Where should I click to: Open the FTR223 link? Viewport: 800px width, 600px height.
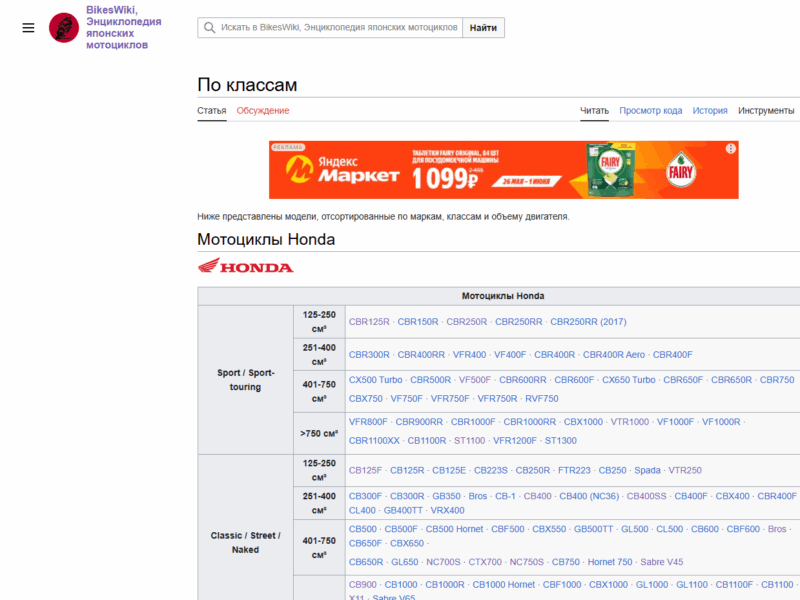(574, 470)
